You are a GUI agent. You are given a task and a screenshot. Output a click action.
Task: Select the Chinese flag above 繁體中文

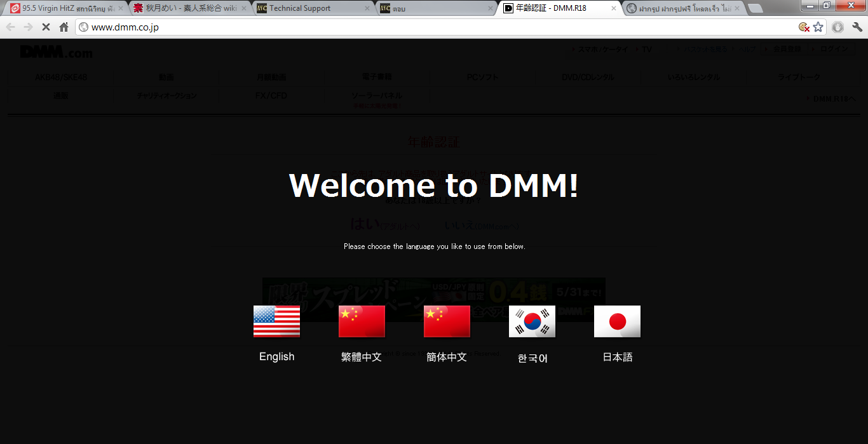362,321
